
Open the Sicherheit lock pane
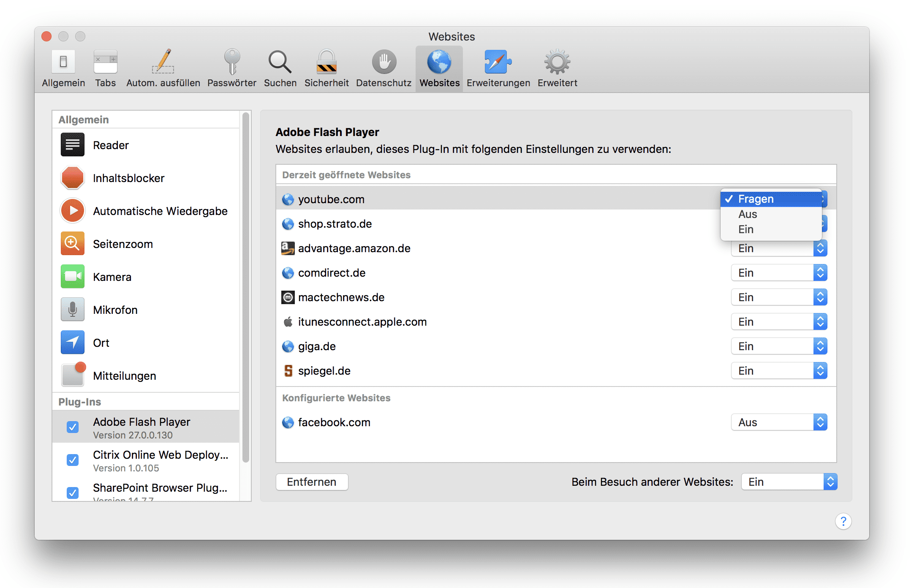coord(326,68)
